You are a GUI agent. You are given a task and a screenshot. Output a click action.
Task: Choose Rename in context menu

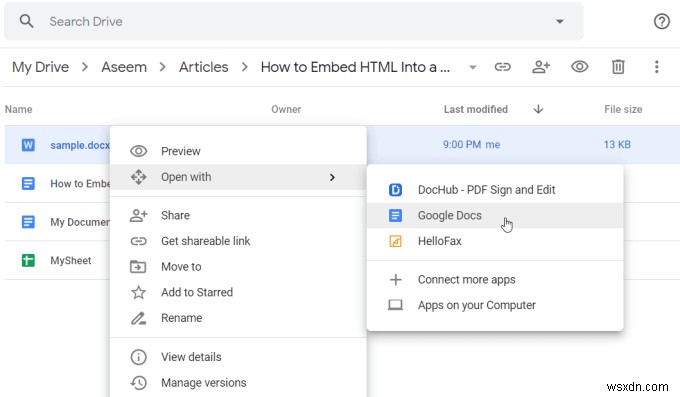pos(238,318)
